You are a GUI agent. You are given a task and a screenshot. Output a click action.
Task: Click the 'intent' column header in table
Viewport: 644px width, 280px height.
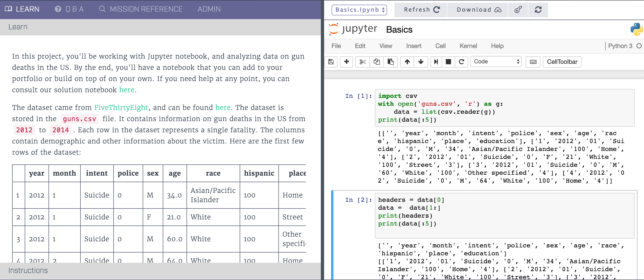[x=97, y=173]
